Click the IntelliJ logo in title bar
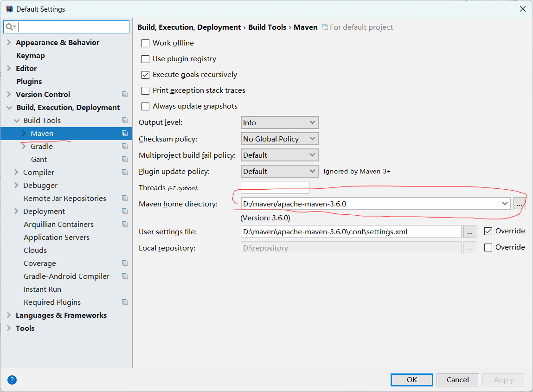The image size is (533, 392). click(x=9, y=9)
